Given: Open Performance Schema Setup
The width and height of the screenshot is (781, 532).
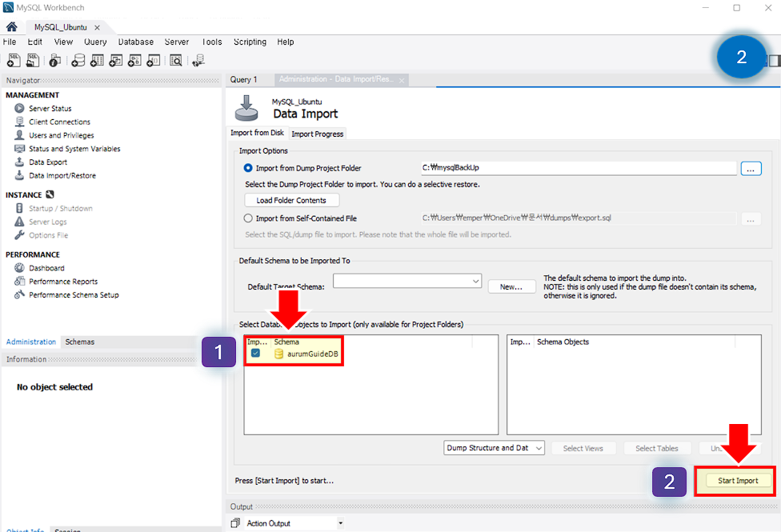Looking at the screenshot, I should tap(74, 295).
